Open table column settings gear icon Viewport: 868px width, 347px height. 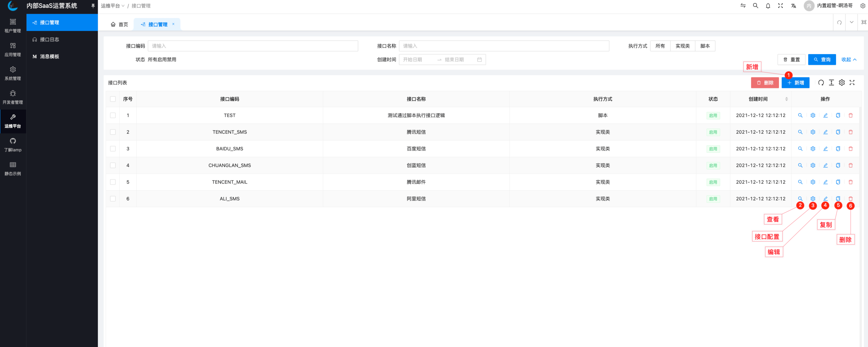coord(842,83)
